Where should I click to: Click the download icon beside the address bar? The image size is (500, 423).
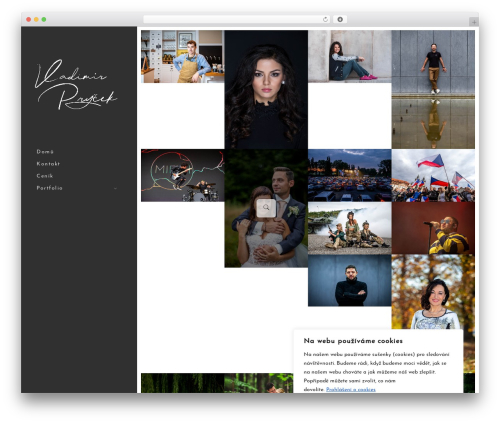pyautogui.click(x=340, y=19)
